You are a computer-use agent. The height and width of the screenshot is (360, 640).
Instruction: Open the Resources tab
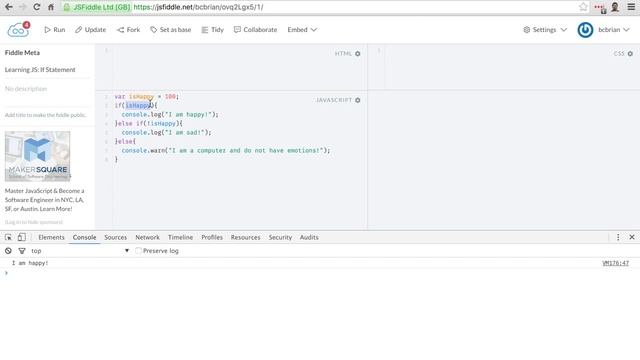coord(245,237)
